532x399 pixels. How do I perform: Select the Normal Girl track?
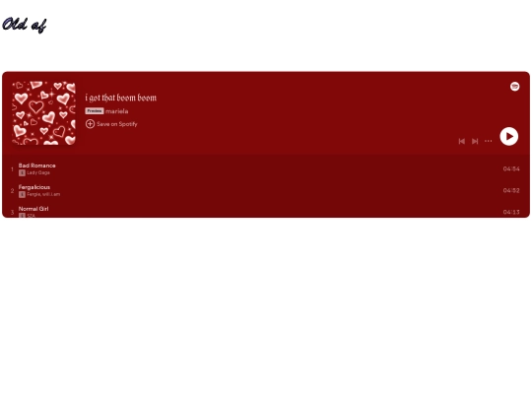coord(266,211)
